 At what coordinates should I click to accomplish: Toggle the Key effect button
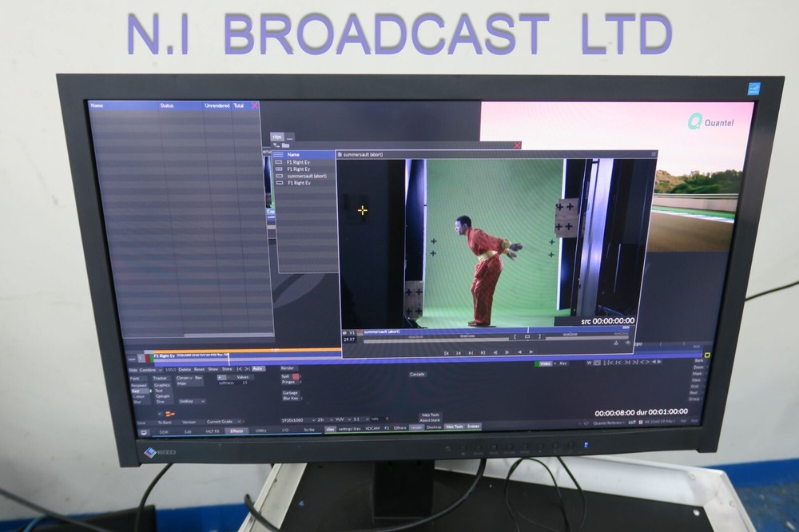pyautogui.click(x=138, y=391)
